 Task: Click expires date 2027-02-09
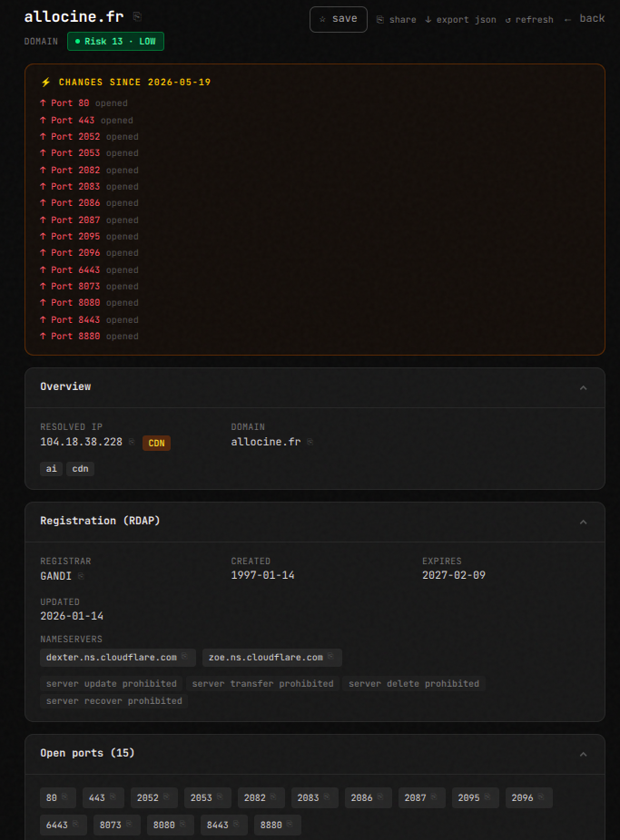coord(454,575)
